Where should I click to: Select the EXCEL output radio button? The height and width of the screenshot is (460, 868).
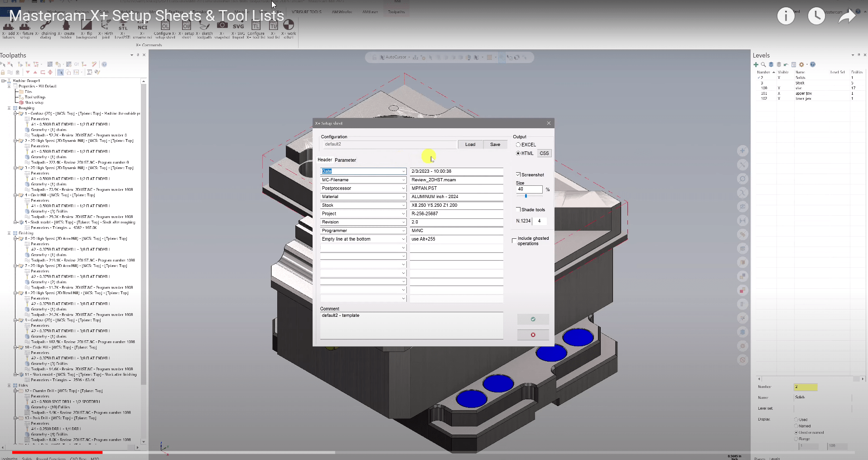(518, 145)
